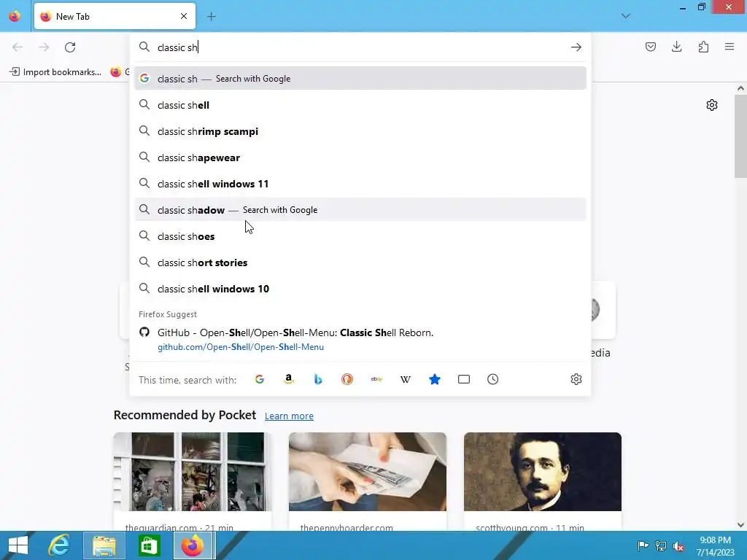Search this time with eBay
Viewport: 747px width, 560px height.
376,379
